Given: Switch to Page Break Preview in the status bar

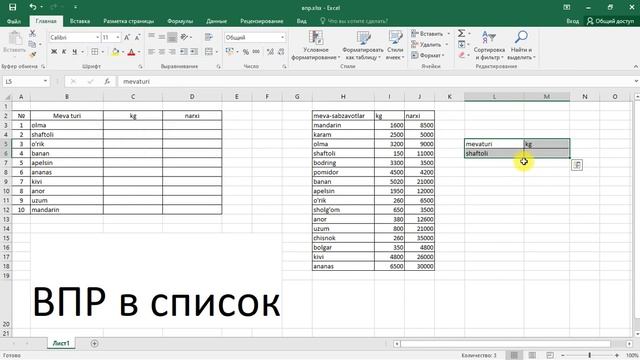Looking at the screenshot, I should coord(550,355).
